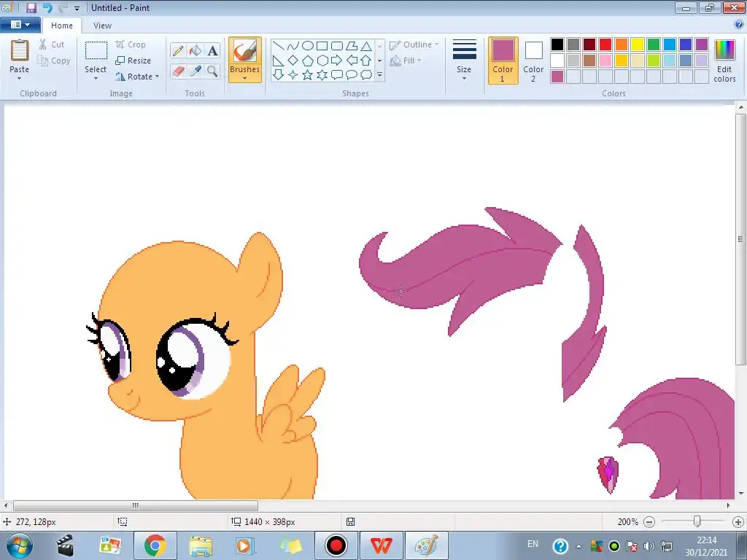Choose the Hexagon shape
This screenshot has width=747, height=560.
[x=322, y=61]
